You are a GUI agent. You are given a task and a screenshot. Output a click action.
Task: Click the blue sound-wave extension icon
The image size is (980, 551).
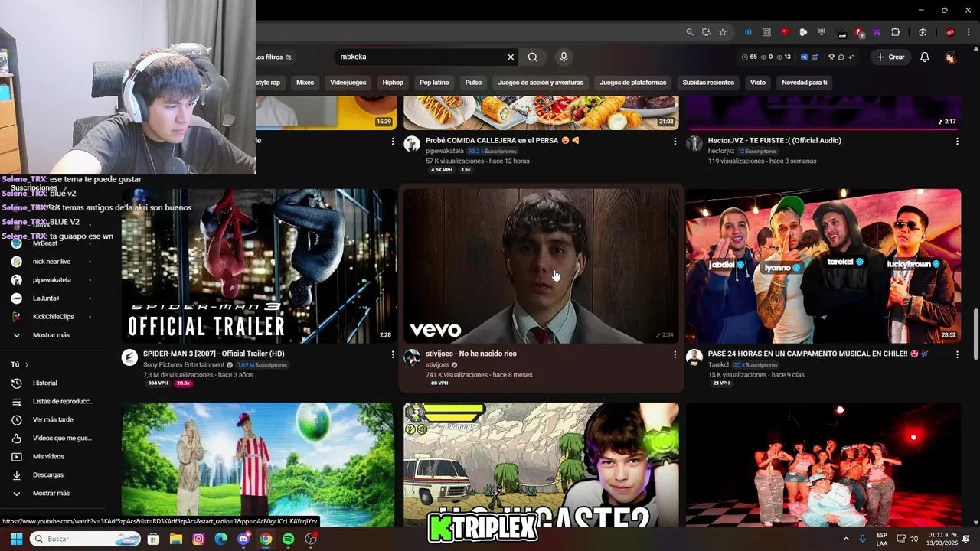coord(748,32)
